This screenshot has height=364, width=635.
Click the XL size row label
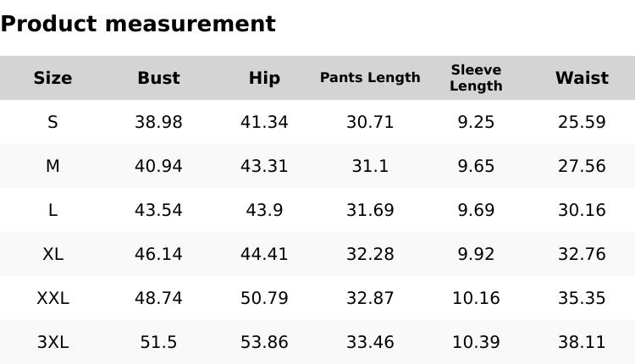(52, 254)
